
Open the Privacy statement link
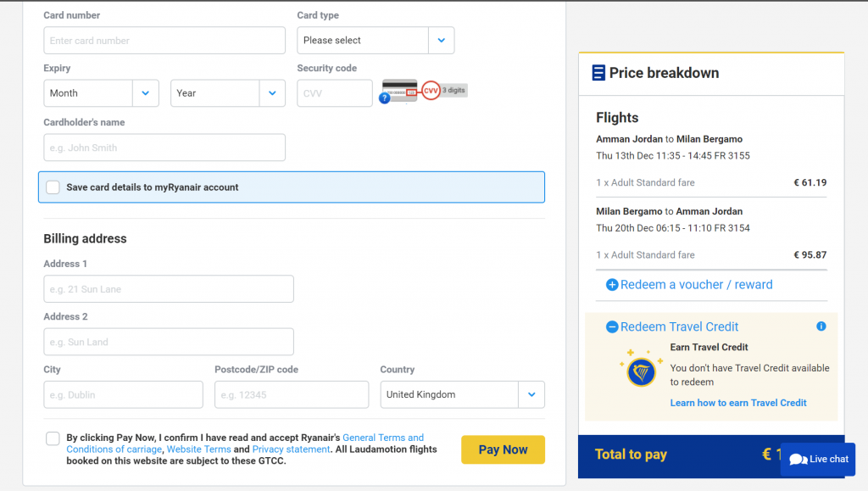pos(291,449)
